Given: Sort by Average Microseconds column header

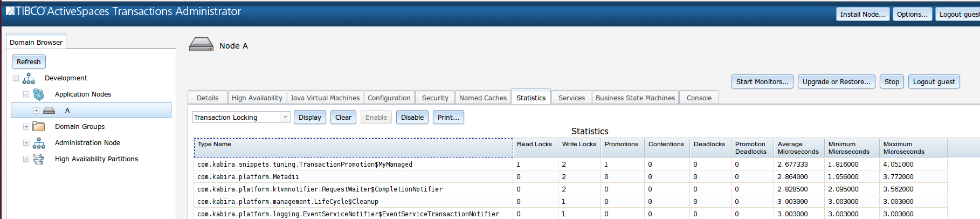Looking at the screenshot, I should coord(799,148).
